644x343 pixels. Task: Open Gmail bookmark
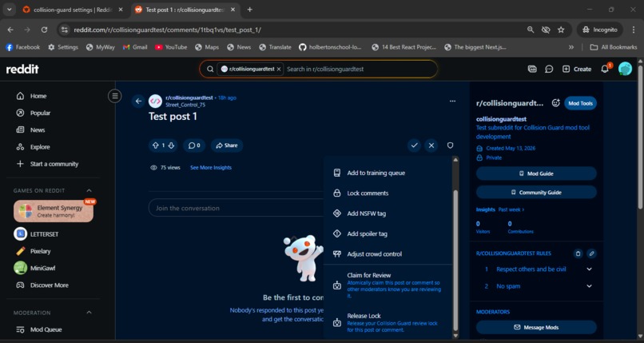tap(135, 47)
